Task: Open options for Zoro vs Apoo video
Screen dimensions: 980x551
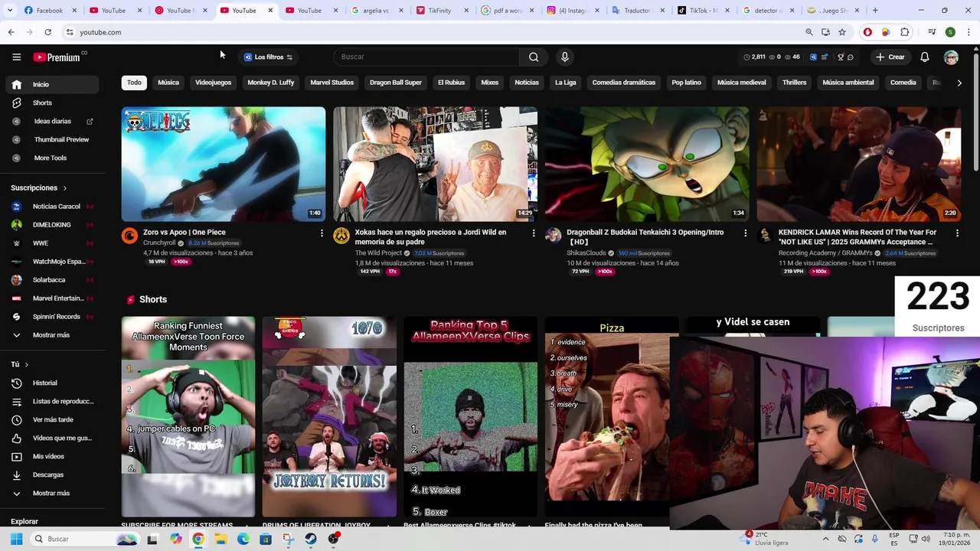Action: [322, 233]
